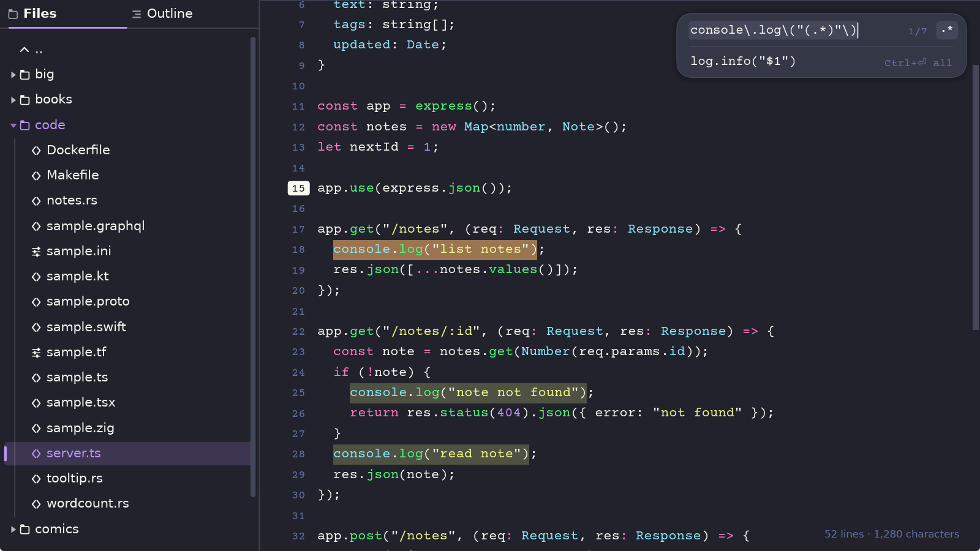
Task: Click the sample.tsx file icon
Action: click(x=36, y=403)
